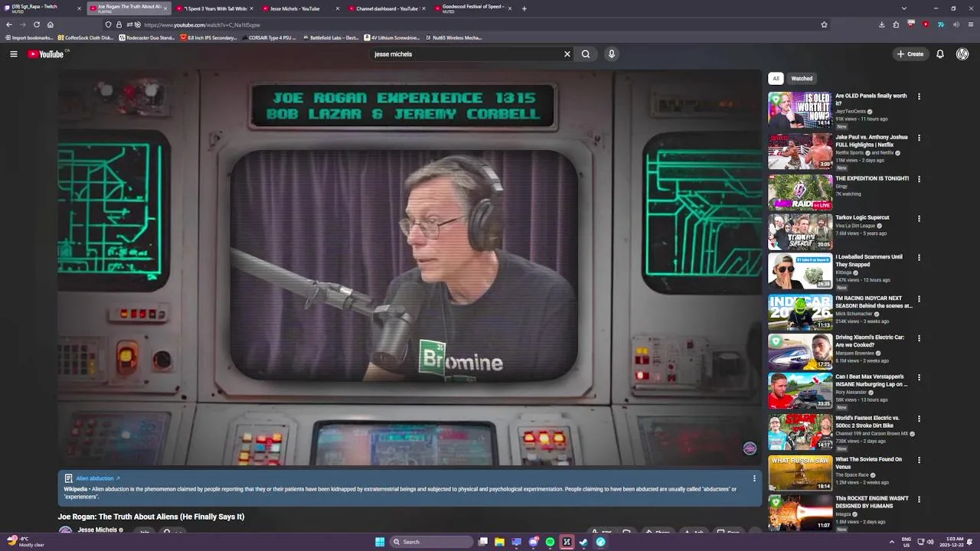Screen dimensions: 980x551
Task: Open the browser application menu
Action: (971, 24)
